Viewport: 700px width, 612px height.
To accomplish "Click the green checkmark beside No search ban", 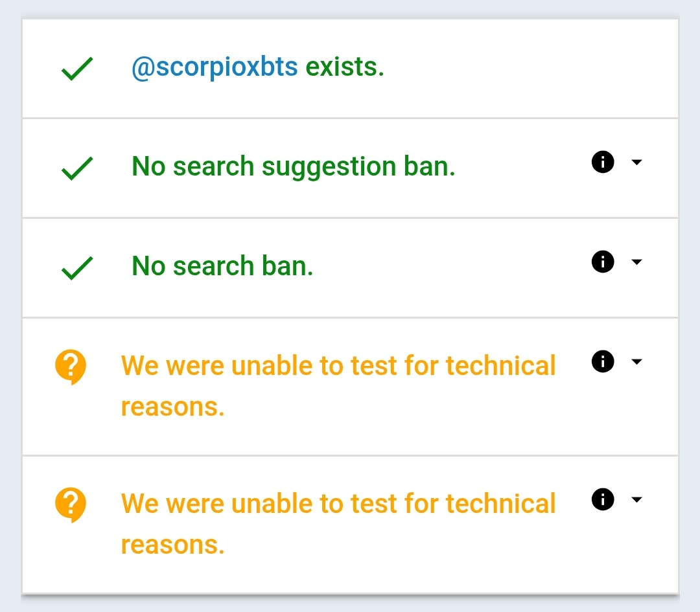I will [x=77, y=268].
